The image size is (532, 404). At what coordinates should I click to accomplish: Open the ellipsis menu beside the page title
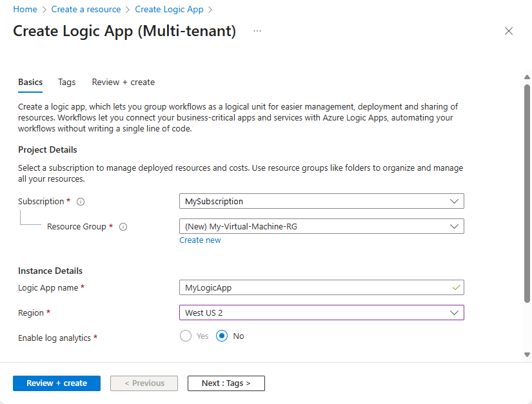coord(257,31)
